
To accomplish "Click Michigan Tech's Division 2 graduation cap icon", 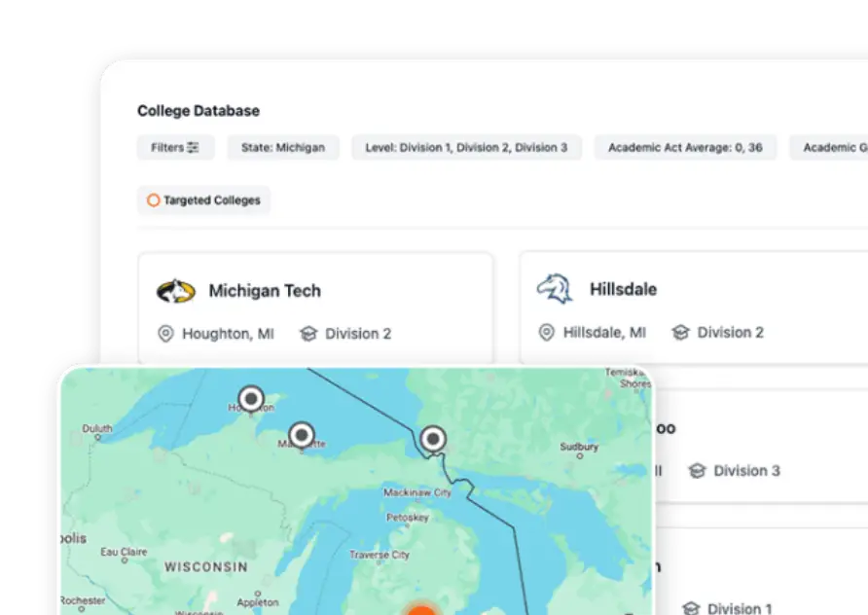I will (x=308, y=334).
